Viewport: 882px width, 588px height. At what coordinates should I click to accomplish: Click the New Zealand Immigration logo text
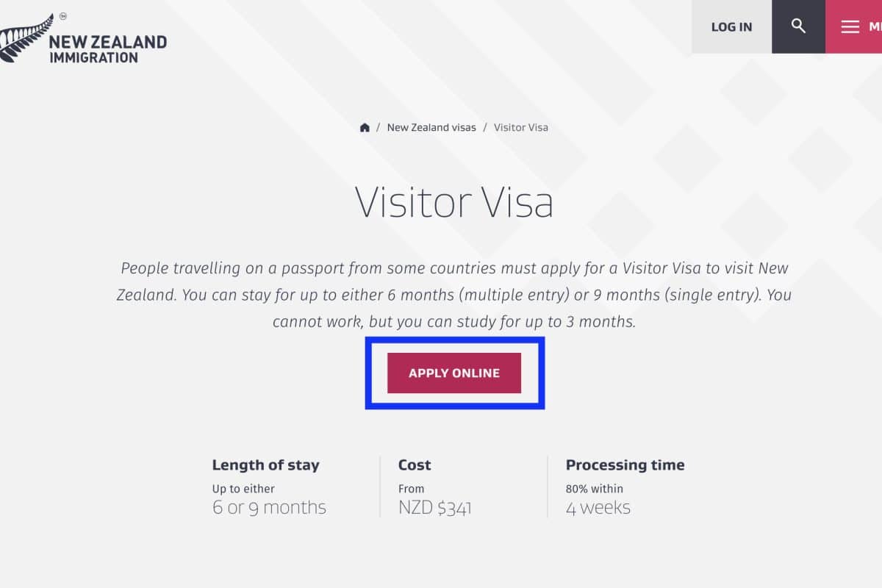coord(107,49)
